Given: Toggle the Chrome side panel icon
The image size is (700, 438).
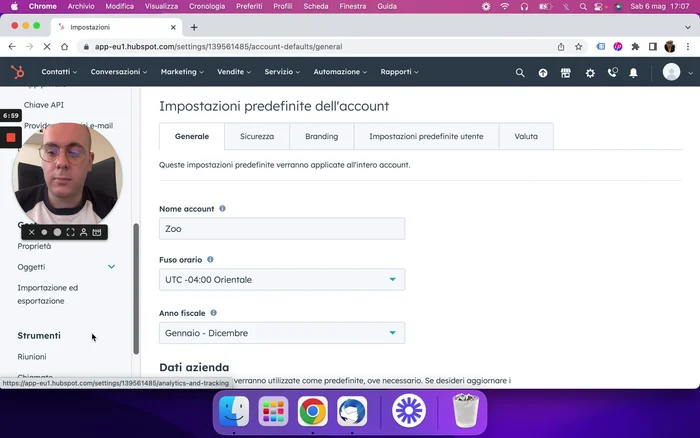Looking at the screenshot, I should pos(653,46).
